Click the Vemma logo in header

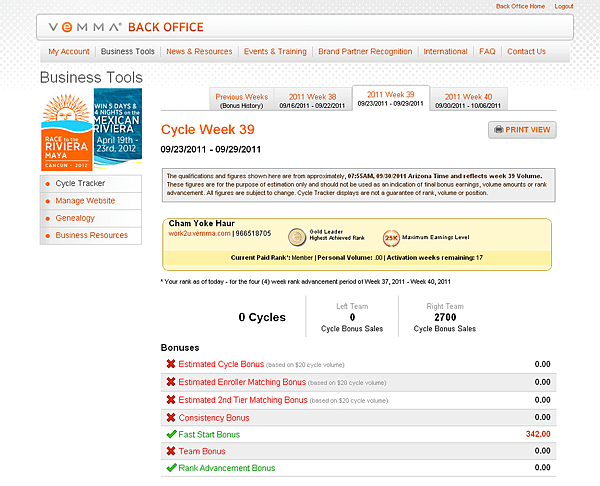(85, 27)
